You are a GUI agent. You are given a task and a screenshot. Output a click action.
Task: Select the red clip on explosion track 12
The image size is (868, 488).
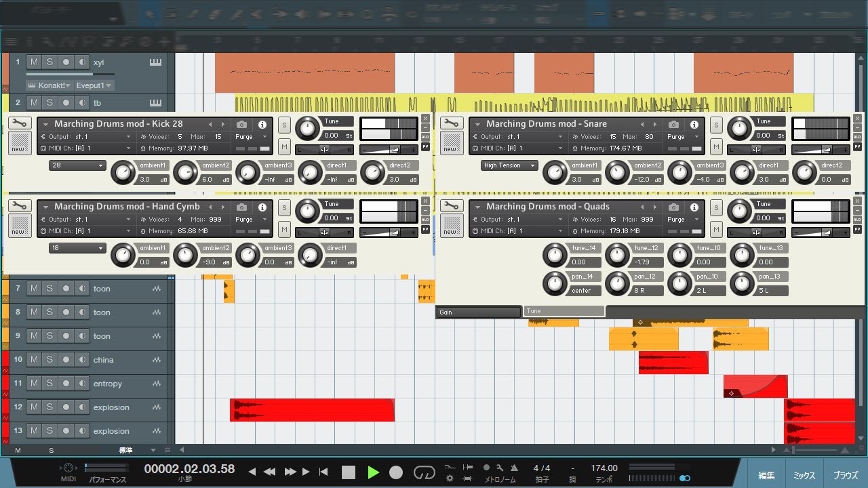(x=312, y=410)
